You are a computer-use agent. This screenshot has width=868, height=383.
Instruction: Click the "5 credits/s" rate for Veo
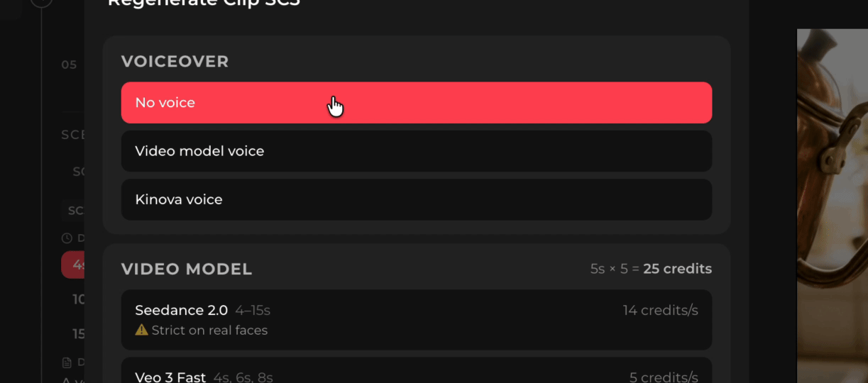click(663, 377)
